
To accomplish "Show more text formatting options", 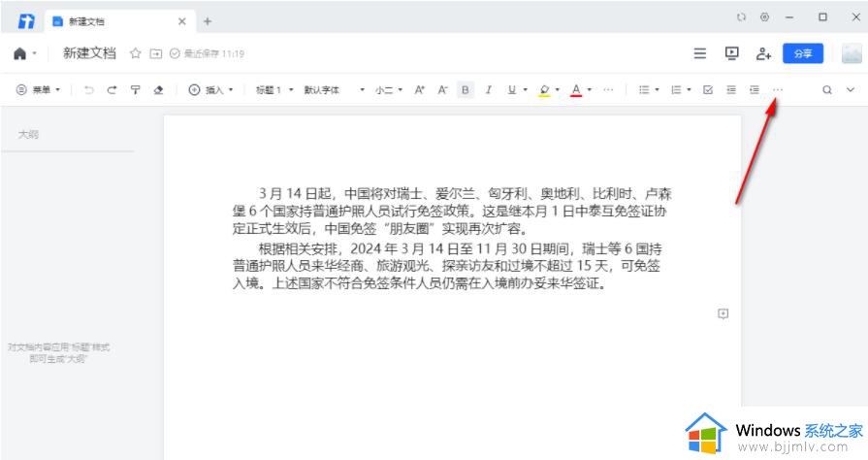I will click(608, 90).
